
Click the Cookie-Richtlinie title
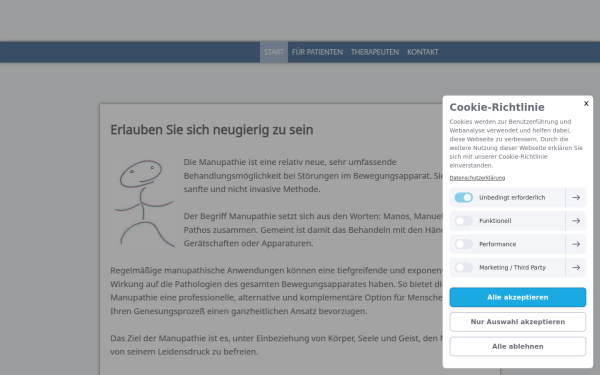point(497,107)
